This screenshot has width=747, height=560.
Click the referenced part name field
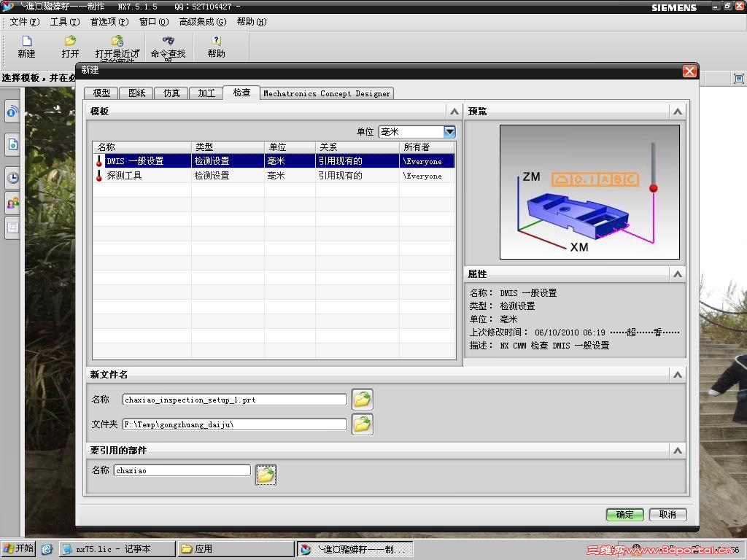pos(182,470)
